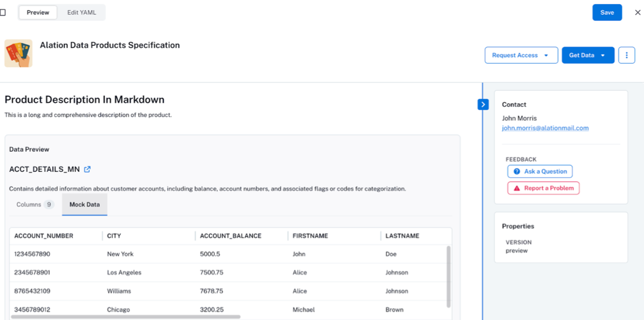Click the John Morris contact name
Image resolution: width=644 pixels, height=320 pixels.
point(519,118)
